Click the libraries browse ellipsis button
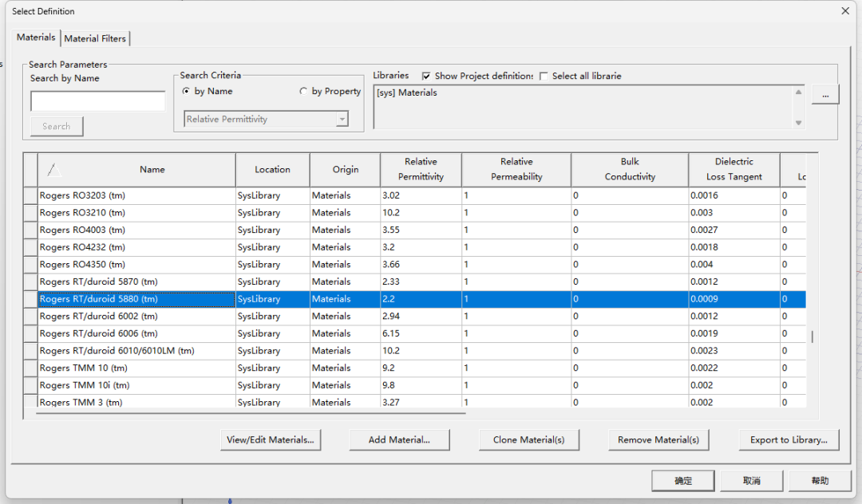 pyautogui.click(x=825, y=94)
